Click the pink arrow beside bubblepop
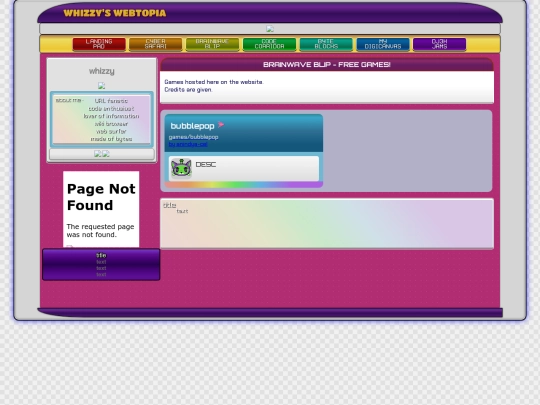This screenshot has height=405, width=540. 221,125
